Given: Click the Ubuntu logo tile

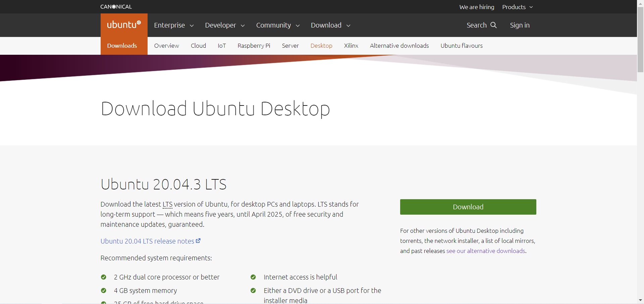Looking at the screenshot, I should (x=124, y=25).
